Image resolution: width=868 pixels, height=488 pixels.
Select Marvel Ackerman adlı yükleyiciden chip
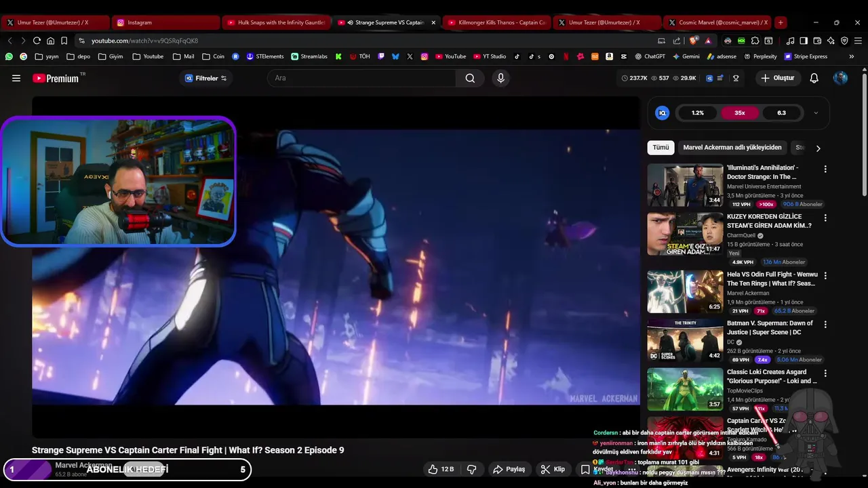coord(732,147)
